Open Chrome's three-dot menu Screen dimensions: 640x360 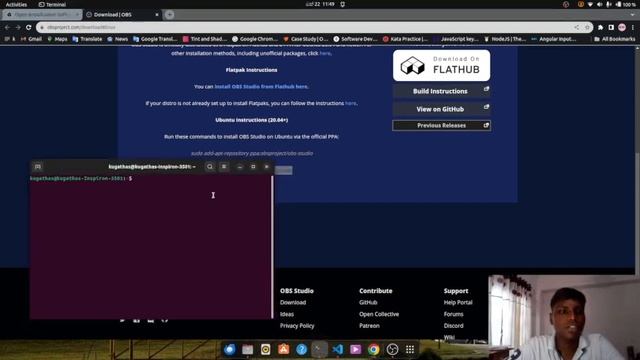633,27
